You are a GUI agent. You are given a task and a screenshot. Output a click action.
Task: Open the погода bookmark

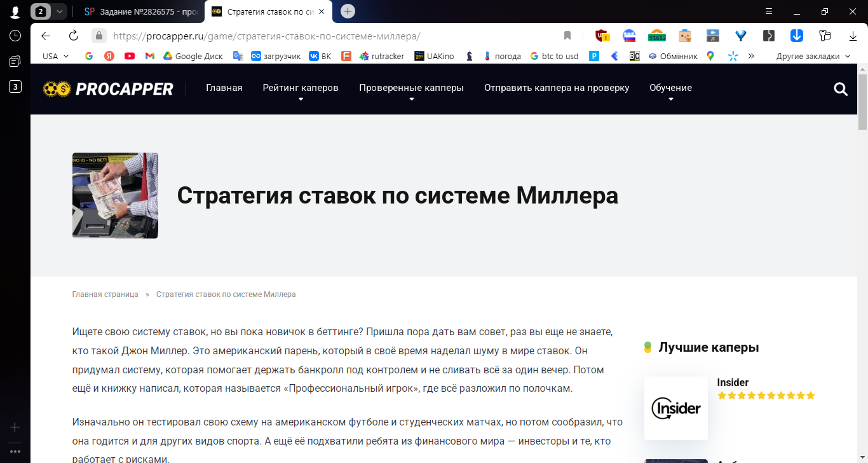[502, 56]
